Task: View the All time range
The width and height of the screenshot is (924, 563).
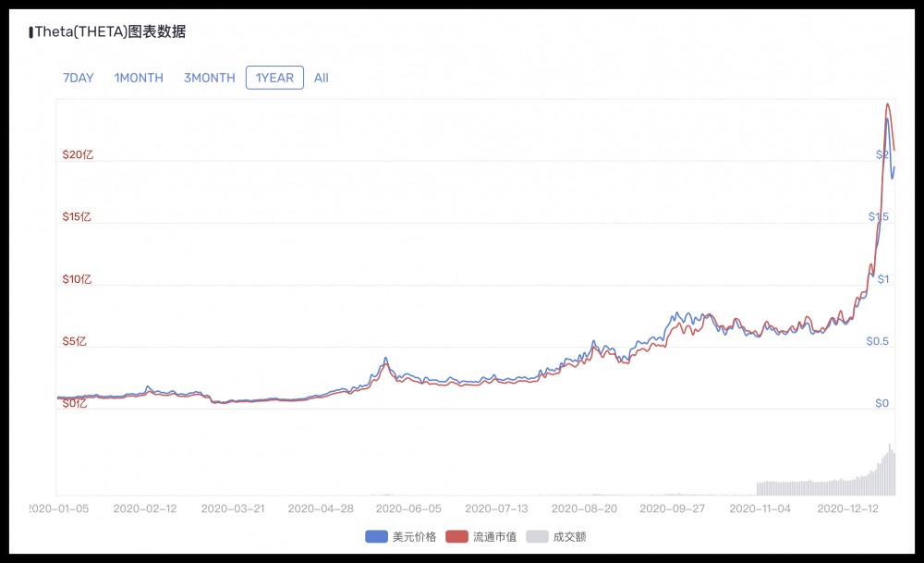Action: tap(322, 78)
